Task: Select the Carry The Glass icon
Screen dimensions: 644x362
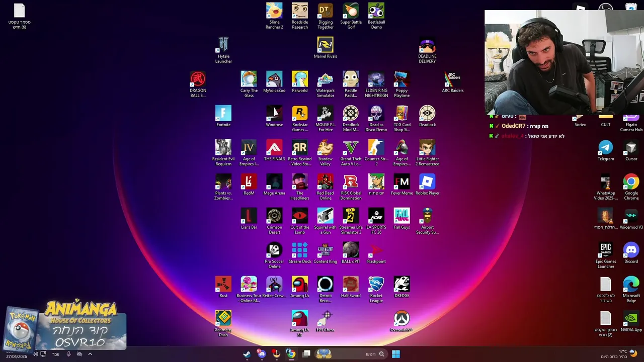Action: [x=249, y=84]
